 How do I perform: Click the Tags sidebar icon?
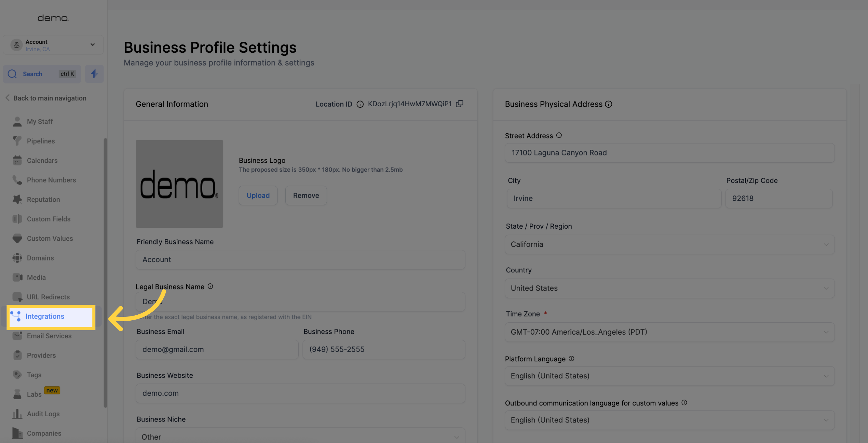[x=18, y=374]
